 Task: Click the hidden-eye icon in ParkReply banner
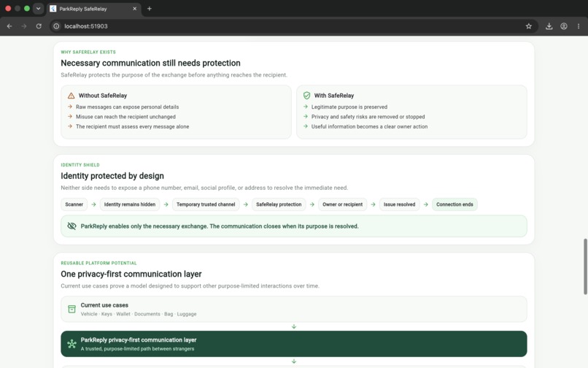click(x=71, y=226)
